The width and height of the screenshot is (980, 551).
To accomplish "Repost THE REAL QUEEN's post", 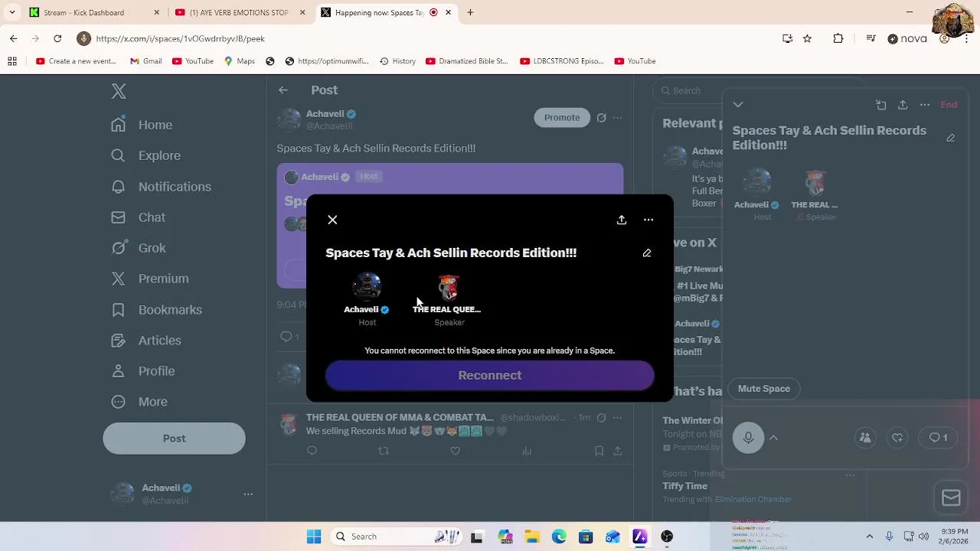I will point(384,452).
